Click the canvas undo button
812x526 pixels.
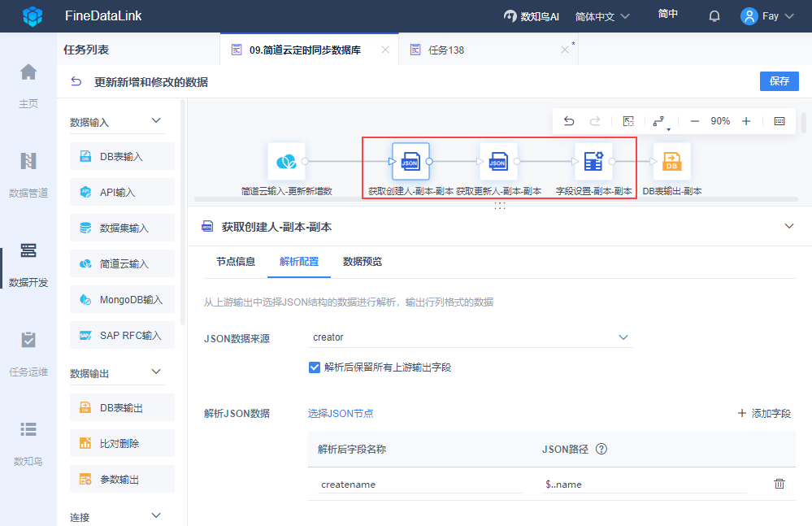(569, 121)
